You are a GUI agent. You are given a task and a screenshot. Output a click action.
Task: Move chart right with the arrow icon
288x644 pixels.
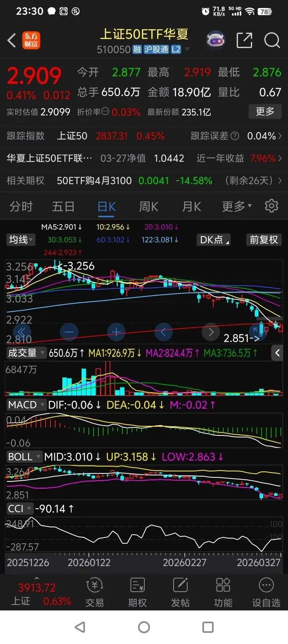point(211,332)
